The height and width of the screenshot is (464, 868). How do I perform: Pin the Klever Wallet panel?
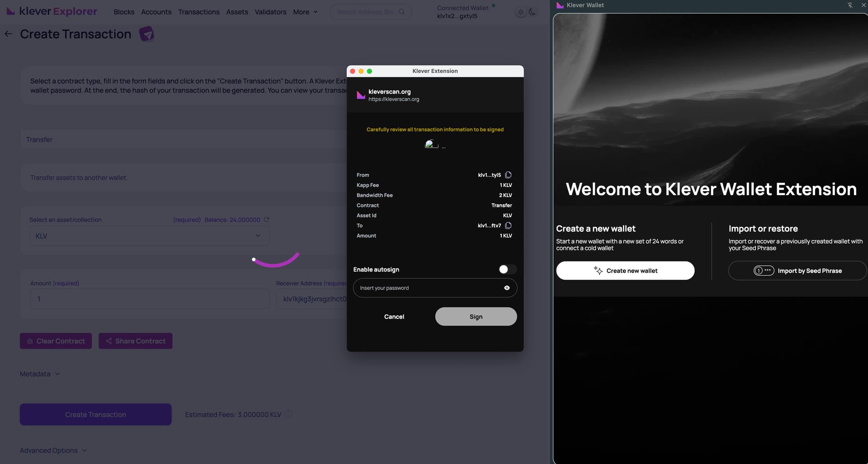(850, 5)
